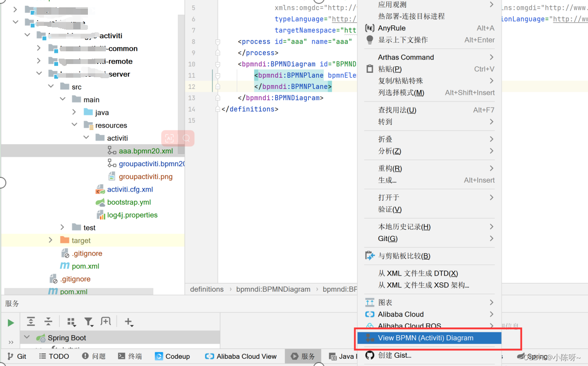588x366 pixels.
Task: Select activiti.cfg.xml in project tree
Action: click(130, 189)
